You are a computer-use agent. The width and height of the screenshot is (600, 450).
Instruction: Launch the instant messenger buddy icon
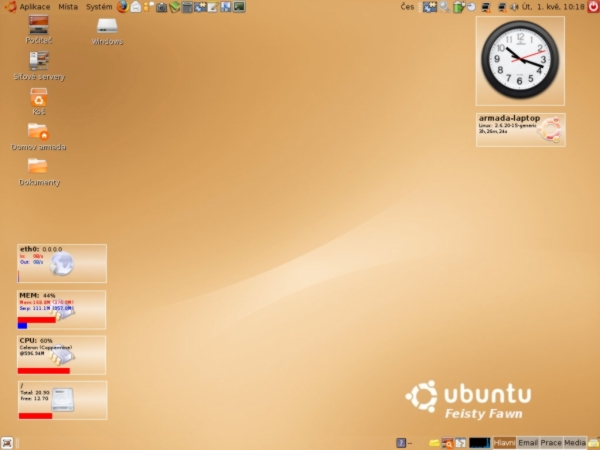click(148, 7)
